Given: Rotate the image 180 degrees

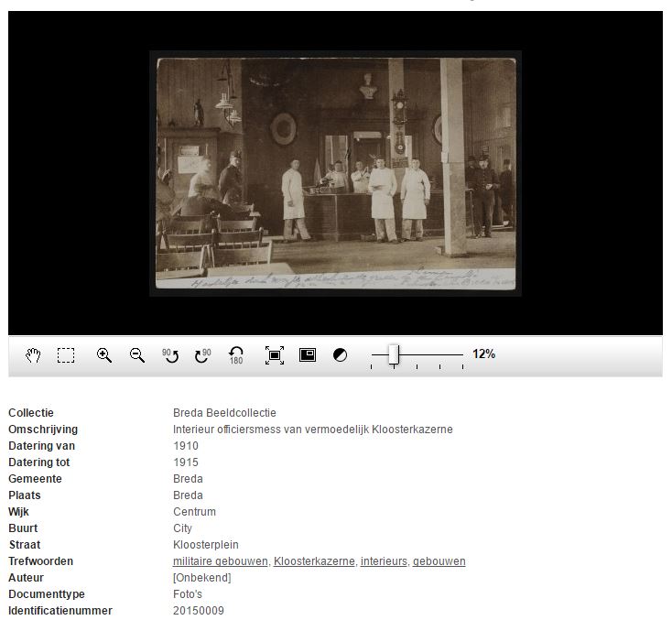Looking at the screenshot, I should [x=236, y=355].
